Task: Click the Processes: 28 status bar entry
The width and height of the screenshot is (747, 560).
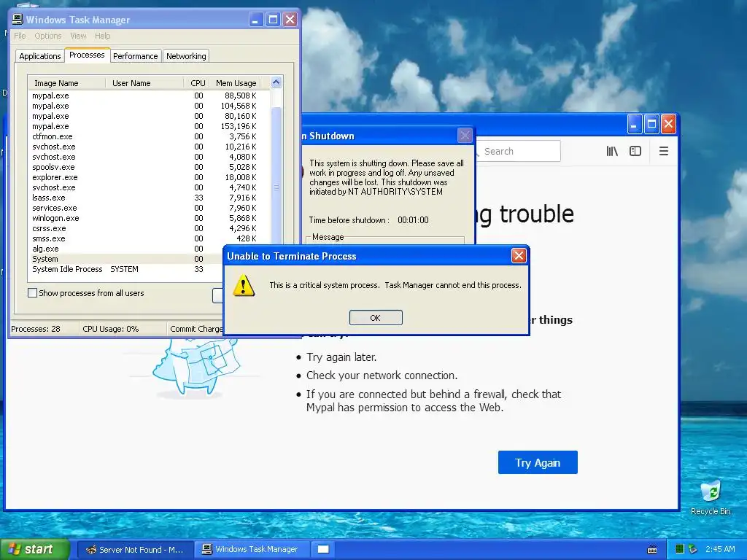Action: point(44,329)
